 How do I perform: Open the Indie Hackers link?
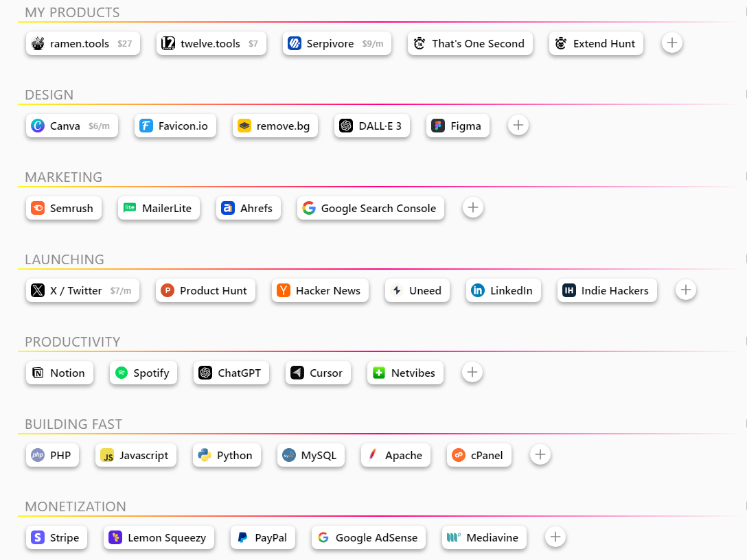[608, 290]
